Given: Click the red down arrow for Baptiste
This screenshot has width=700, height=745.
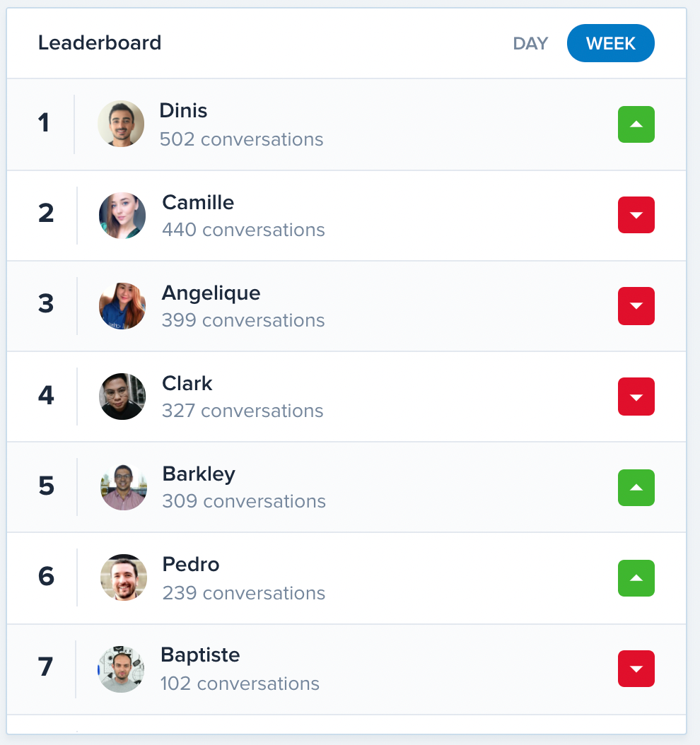Looking at the screenshot, I should click(x=636, y=669).
